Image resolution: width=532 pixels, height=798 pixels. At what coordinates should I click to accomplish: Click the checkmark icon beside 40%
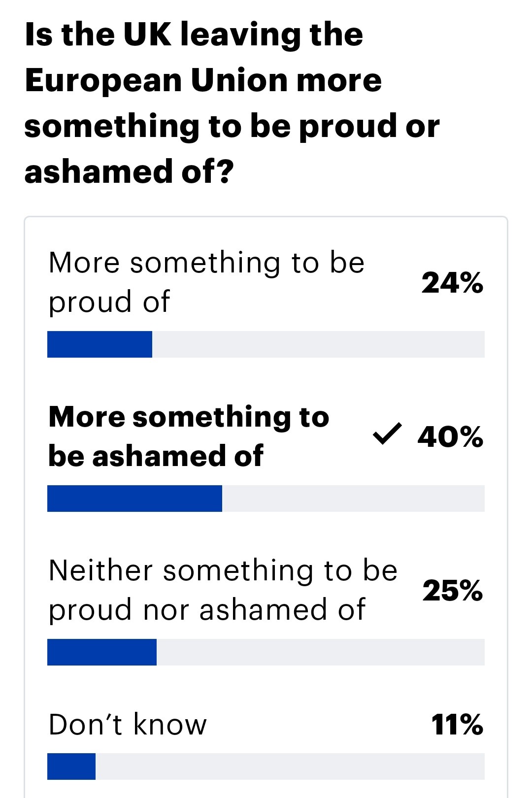point(387,434)
